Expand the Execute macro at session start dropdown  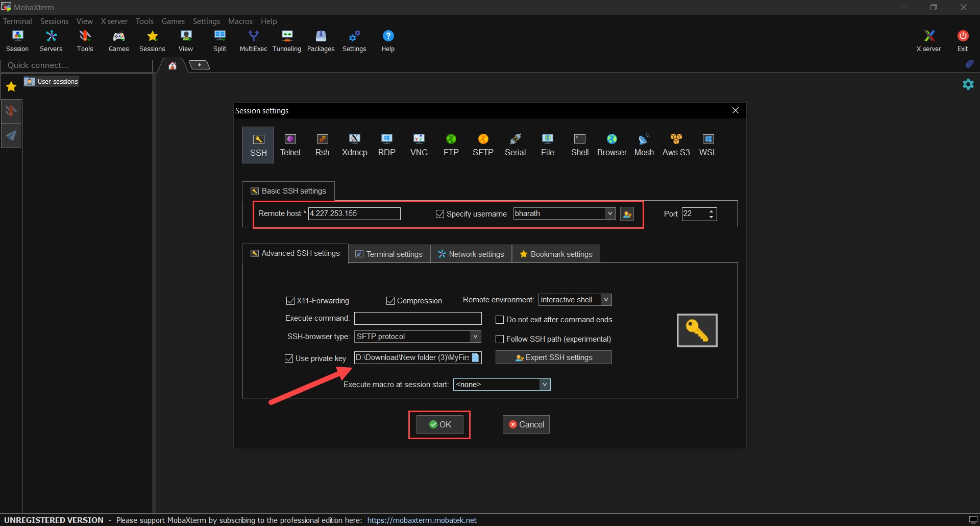point(545,385)
